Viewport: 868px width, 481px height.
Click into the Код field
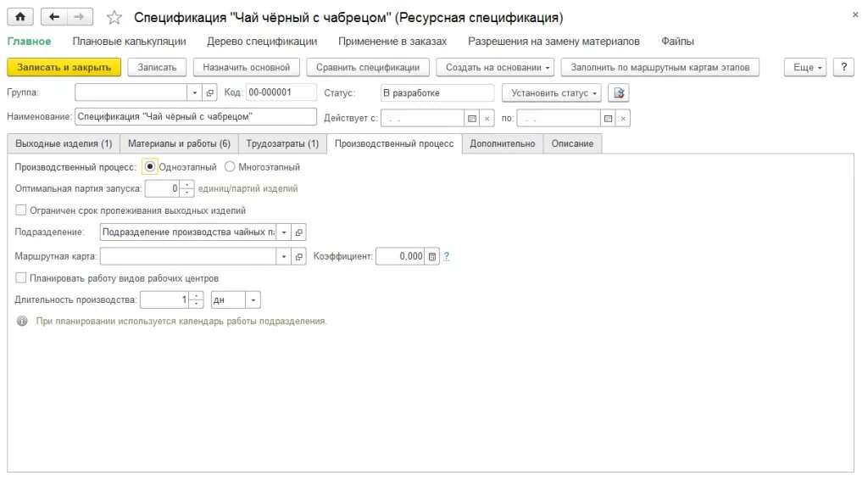pyautogui.click(x=281, y=92)
